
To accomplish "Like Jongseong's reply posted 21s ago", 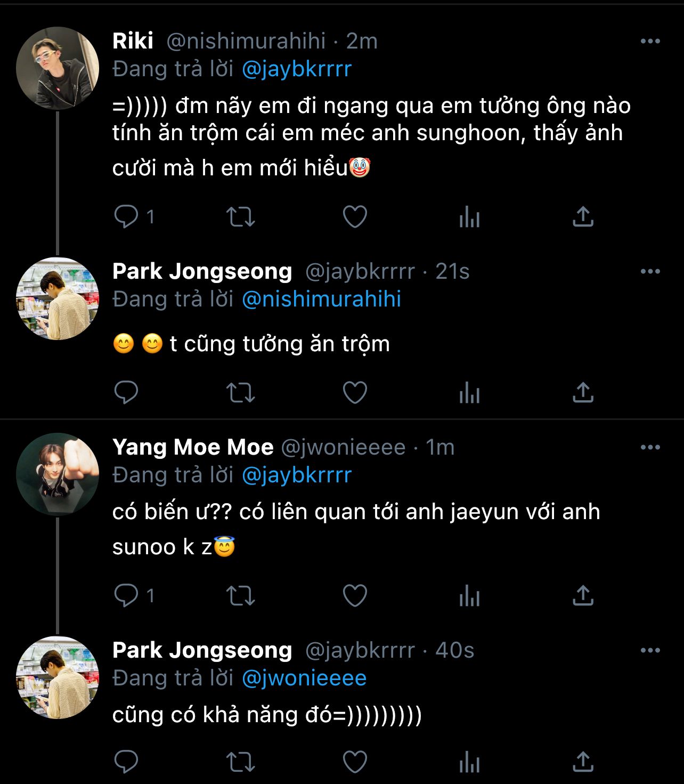I will pyautogui.click(x=355, y=393).
